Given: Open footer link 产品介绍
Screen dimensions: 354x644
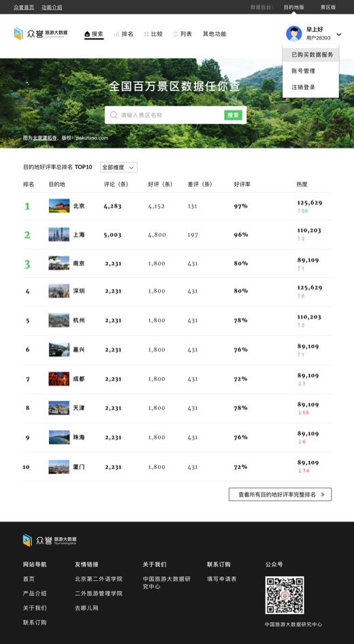Looking at the screenshot, I should [x=35, y=594].
